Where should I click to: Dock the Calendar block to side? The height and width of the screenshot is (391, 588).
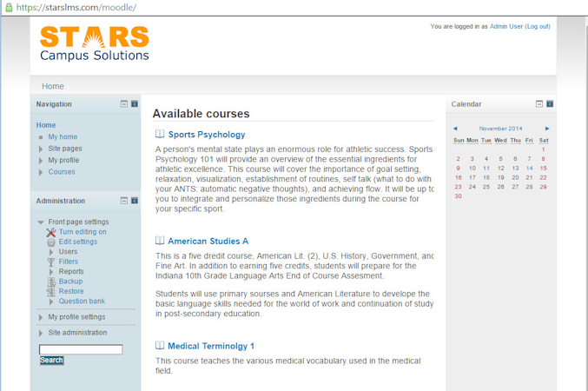click(550, 104)
